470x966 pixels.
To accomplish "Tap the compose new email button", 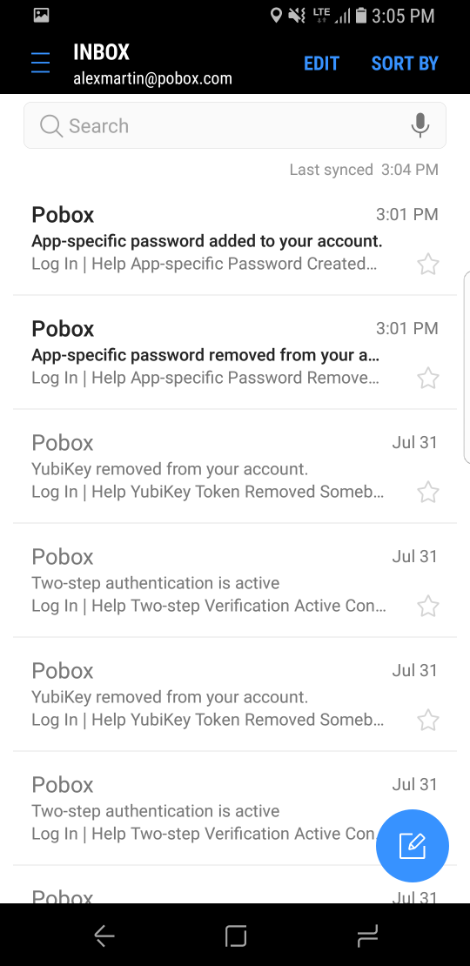I will (x=412, y=845).
